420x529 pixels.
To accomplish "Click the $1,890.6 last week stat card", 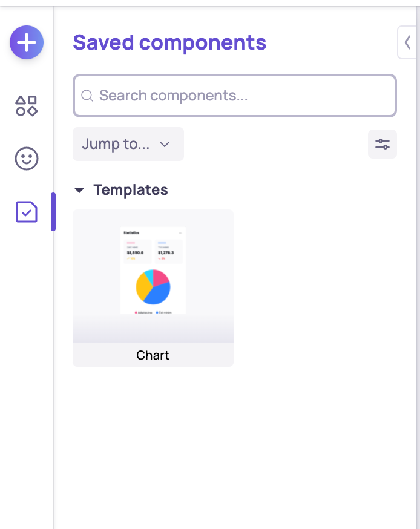I will click(x=136, y=252).
